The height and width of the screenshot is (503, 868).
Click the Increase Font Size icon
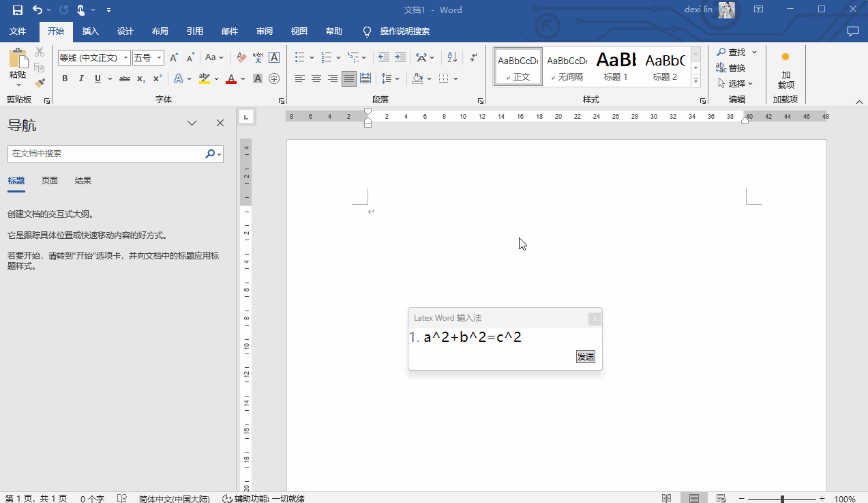pos(174,58)
